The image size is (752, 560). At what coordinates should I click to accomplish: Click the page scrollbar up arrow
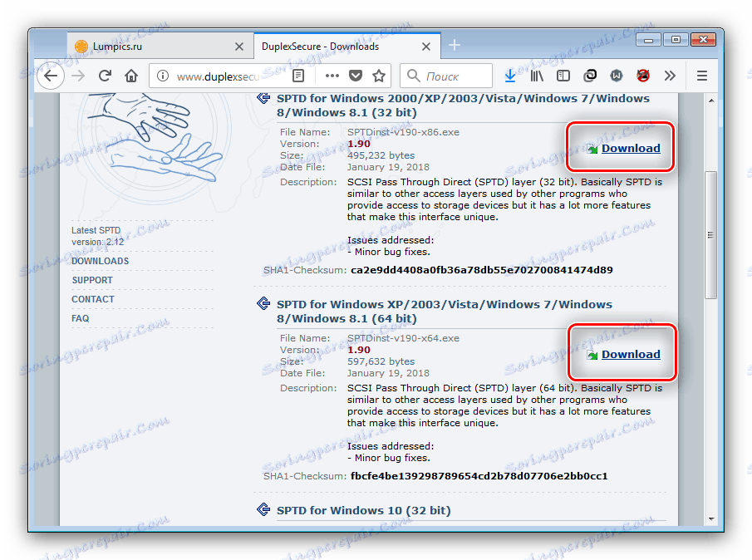point(711,101)
